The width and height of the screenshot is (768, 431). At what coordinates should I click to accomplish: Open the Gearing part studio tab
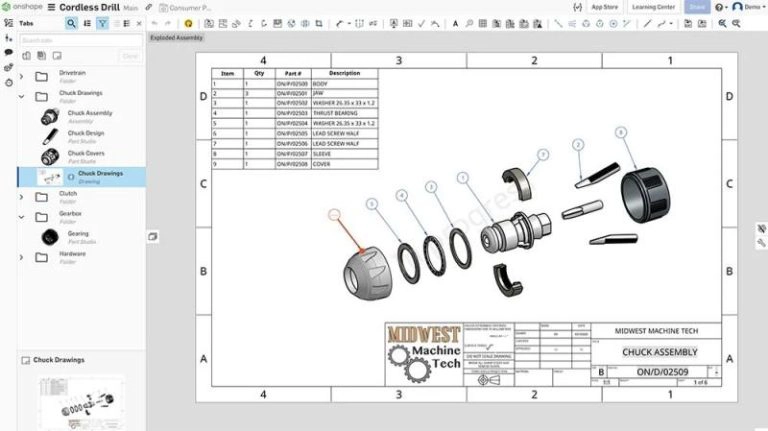(x=77, y=237)
